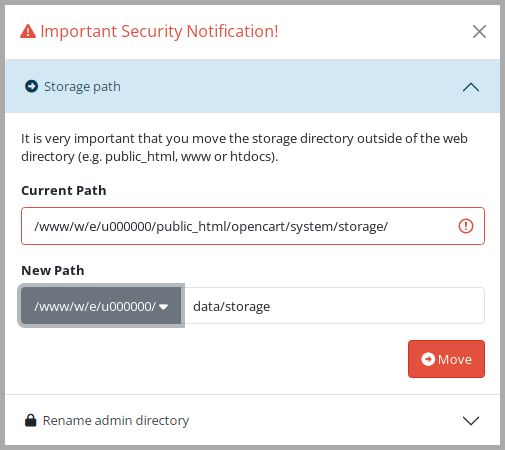The image size is (505, 450).
Task: Click the Current Path label
Action: (64, 190)
